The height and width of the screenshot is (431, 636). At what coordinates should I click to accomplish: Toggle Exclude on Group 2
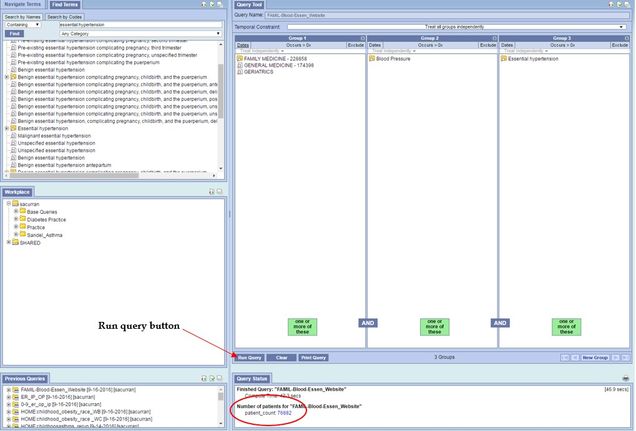point(487,45)
